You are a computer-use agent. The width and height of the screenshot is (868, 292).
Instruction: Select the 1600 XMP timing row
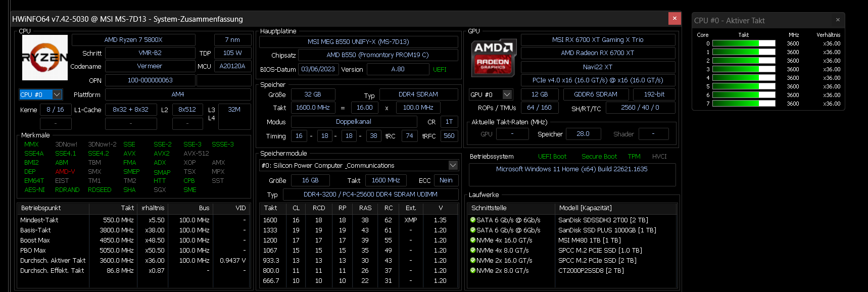pyautogui.click(x=359, y=220)
